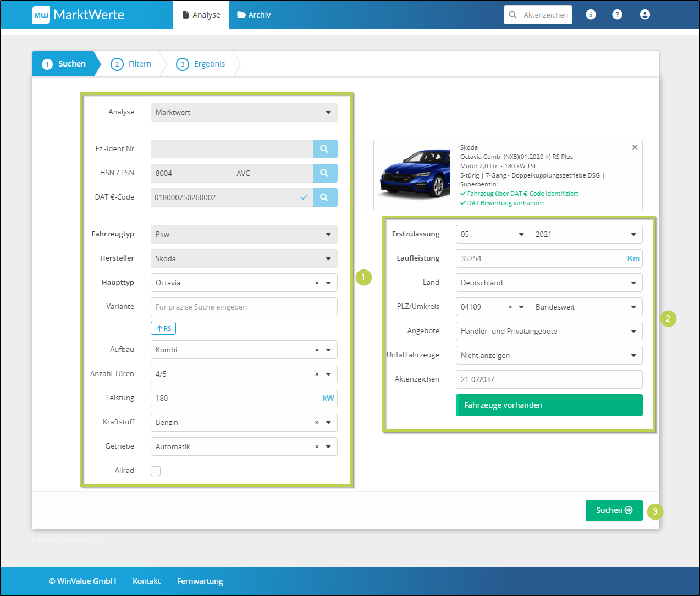Open the Angebote dropdown
This screenshot has width=700, height=596.
pyautogui.click(x=549, y=332)
